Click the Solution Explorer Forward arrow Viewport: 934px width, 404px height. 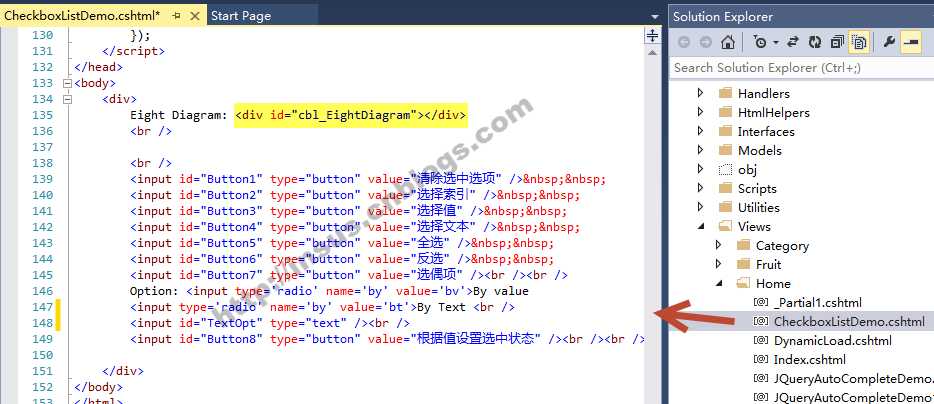(x=705, y=42)
